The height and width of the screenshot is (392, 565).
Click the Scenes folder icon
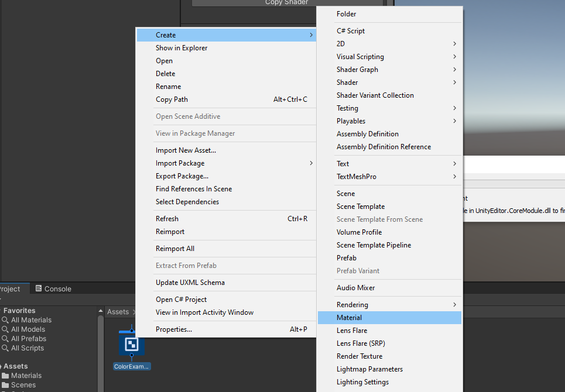click(x=5, y=385)
